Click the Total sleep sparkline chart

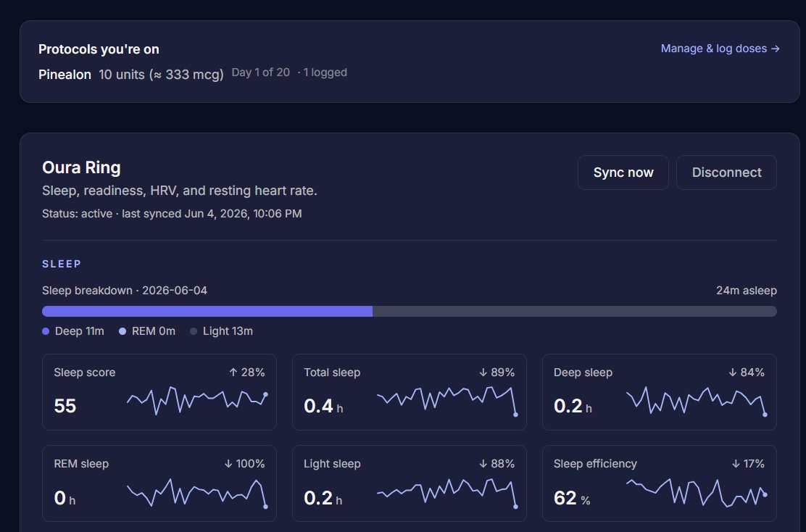447,400
